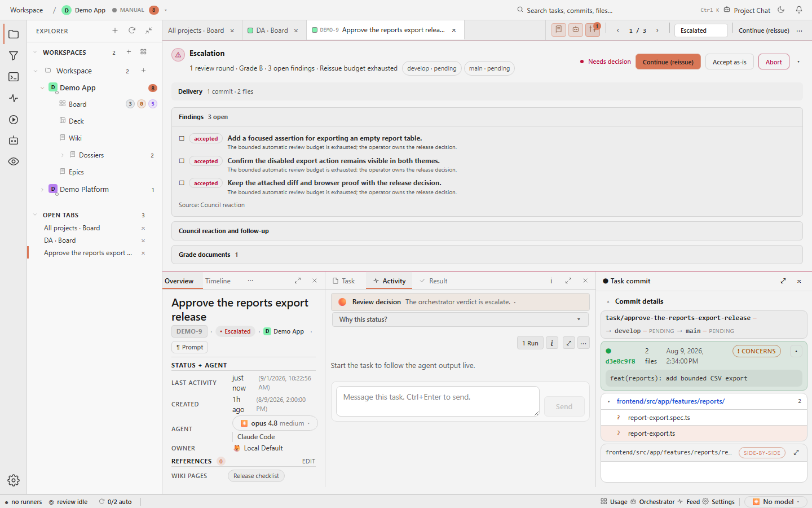This screenshot has width=812, height=508.
Task: Open the terminal sidebar icon
Action: tap(14, 77)
